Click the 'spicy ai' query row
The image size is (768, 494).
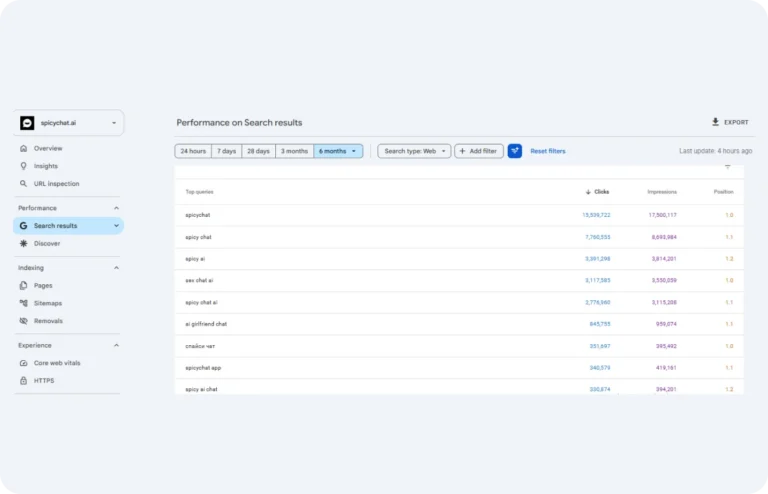click(x=459, y=259)
